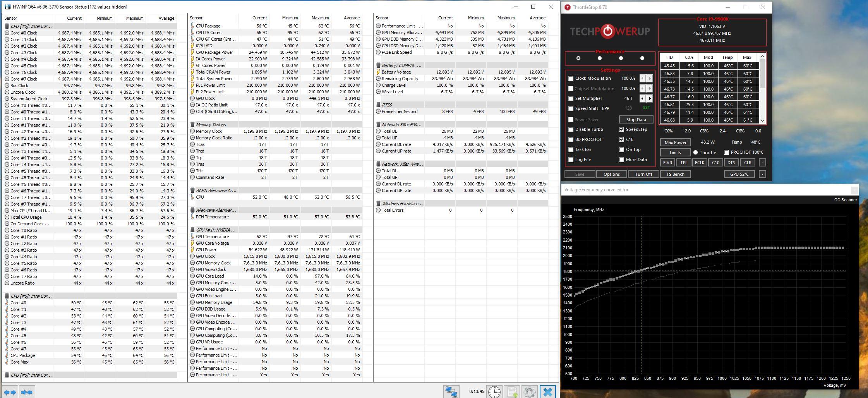
Task: Toggle the BD PROCHOT checkbox
Action: pos(571,139)
